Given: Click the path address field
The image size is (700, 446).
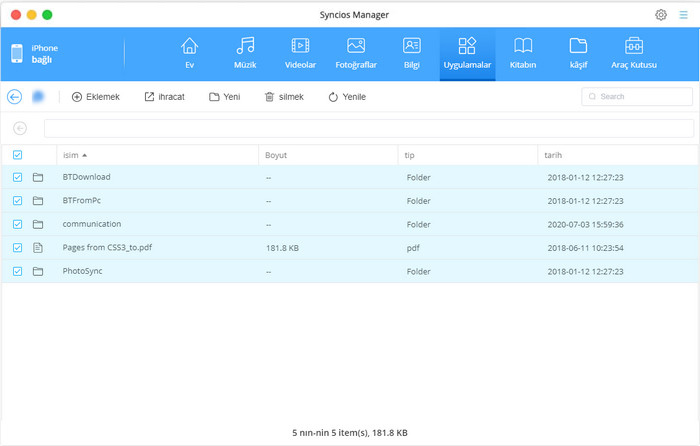Looking at the screenshot, I should click(369, 129).
